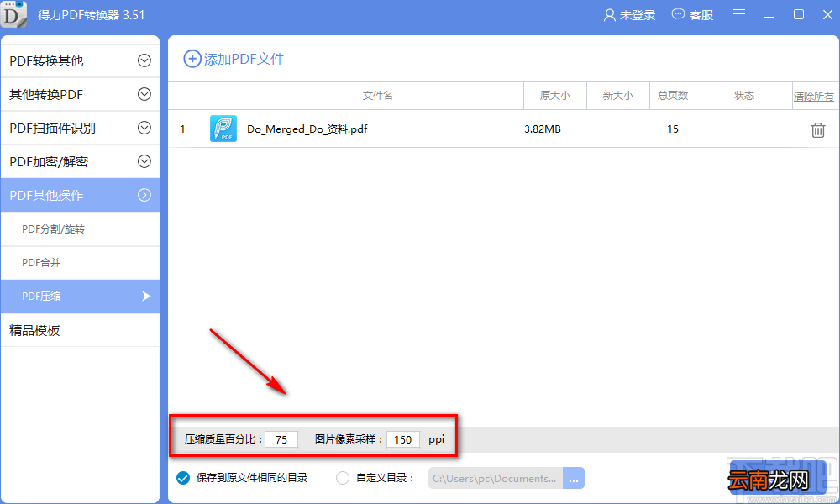
Task: Select PDF加密/解密 menu label
Action: click(x=49, y=162)
